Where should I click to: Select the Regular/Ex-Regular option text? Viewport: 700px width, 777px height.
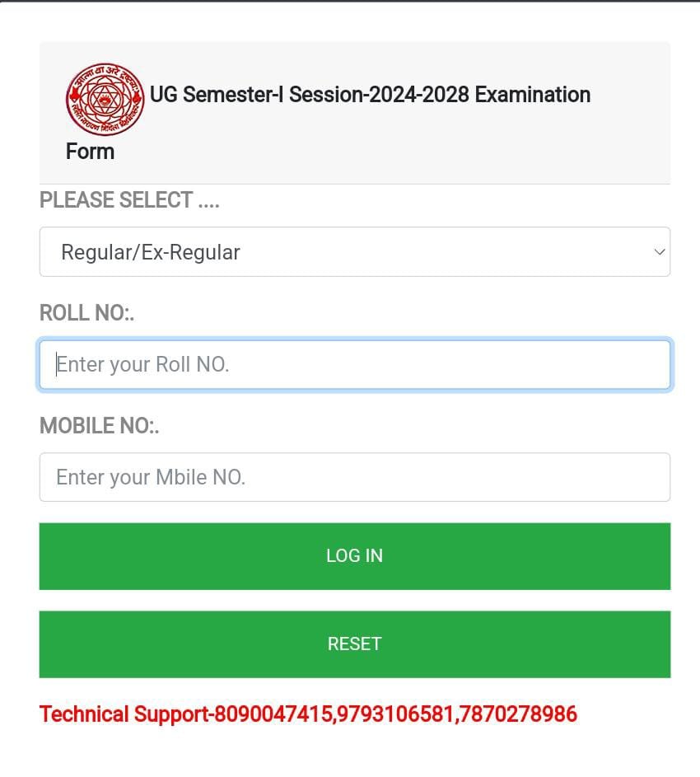[151, 252]
